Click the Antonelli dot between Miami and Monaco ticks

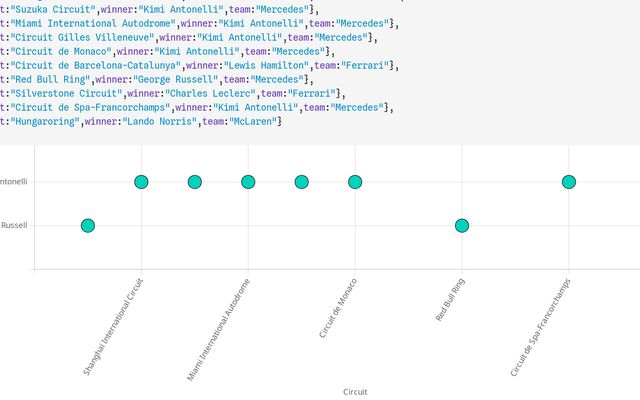(302, 182)
